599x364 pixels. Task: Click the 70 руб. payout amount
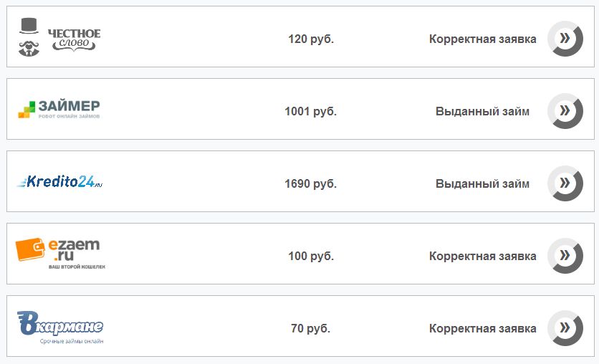click(x=310, y=328)
